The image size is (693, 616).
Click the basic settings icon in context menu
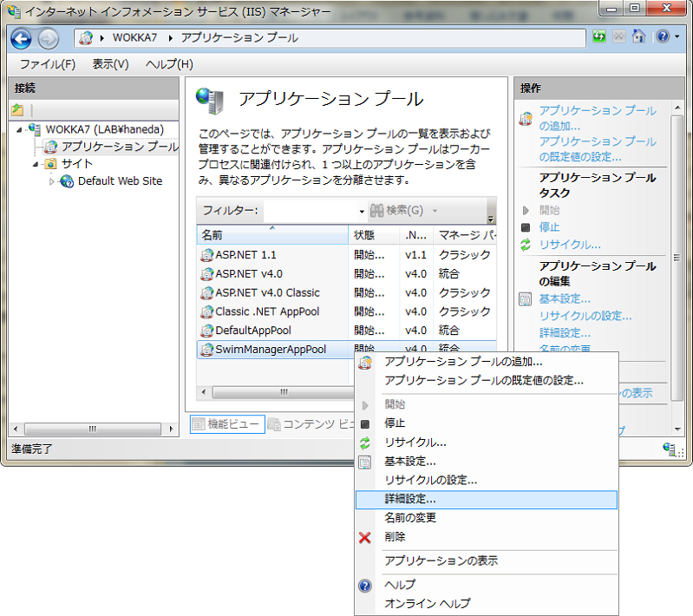pos(364,462)
